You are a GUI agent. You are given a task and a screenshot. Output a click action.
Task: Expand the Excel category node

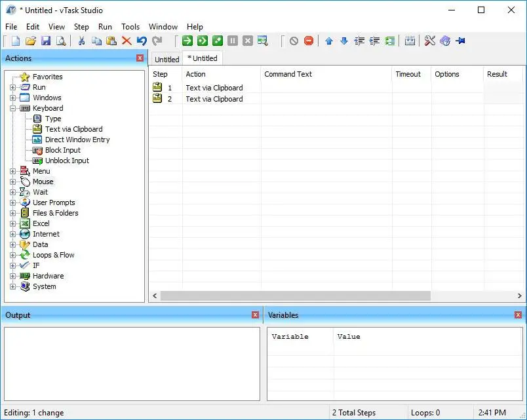[x=12, y=224]
